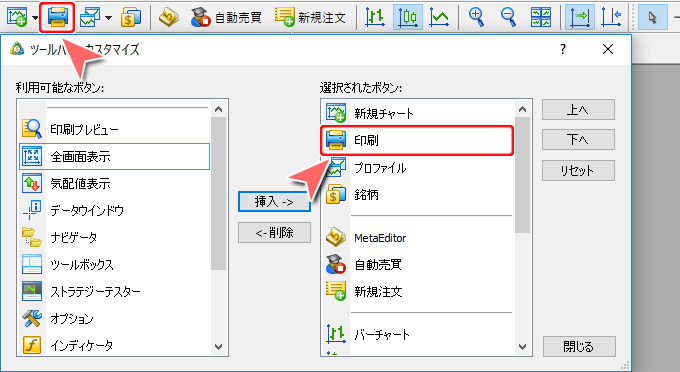Select ツールボックス in available buttons
680x372 pixels.
(114, 264)
